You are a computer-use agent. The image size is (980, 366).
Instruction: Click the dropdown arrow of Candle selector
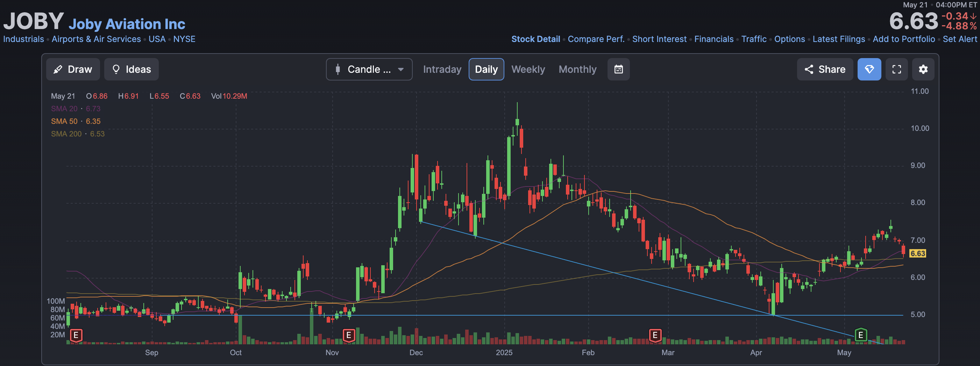(x=400, y=70)
